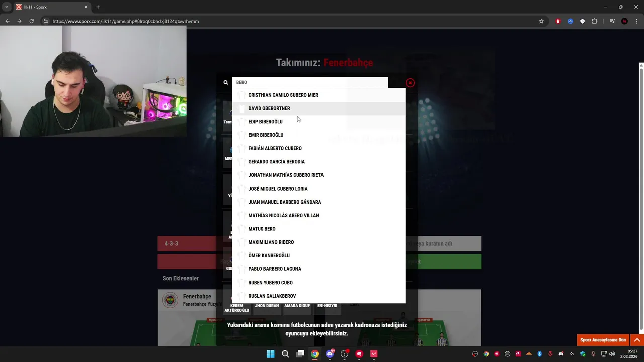Click the Fenerbahçe club logo
This screenshot has height=362, width=644.
point(170,300)
